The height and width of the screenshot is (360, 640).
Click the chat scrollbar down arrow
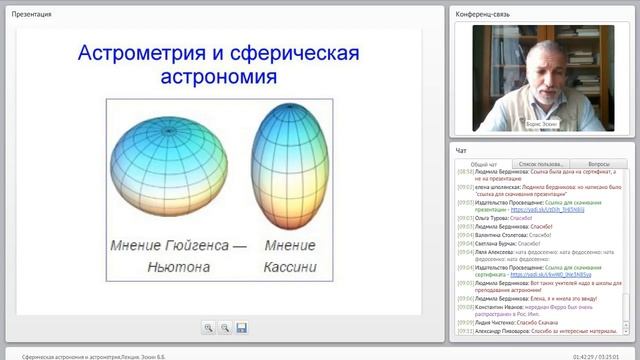point(626,331)
